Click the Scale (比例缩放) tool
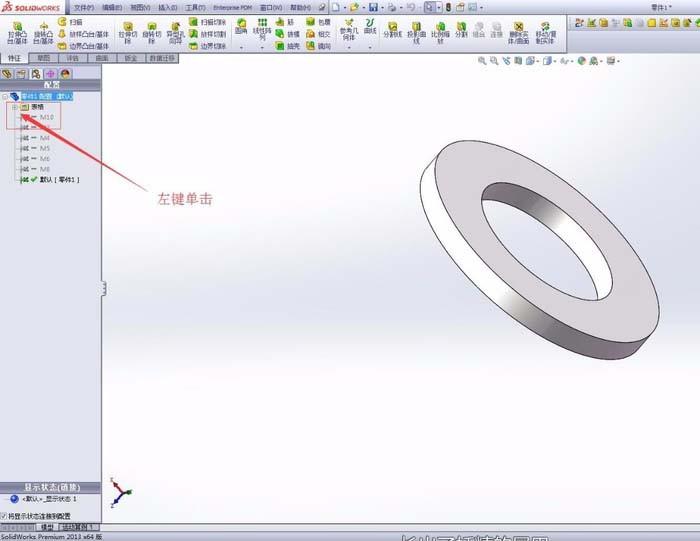 coord(440,33)
